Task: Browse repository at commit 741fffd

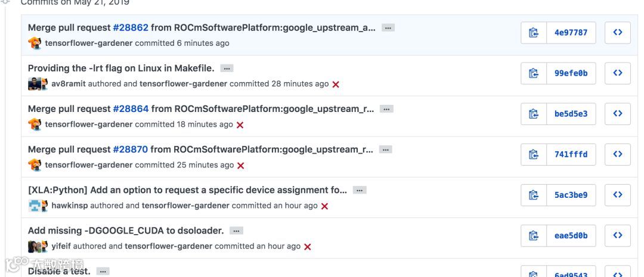Action: pyautogui.click(x=618, y=154)
